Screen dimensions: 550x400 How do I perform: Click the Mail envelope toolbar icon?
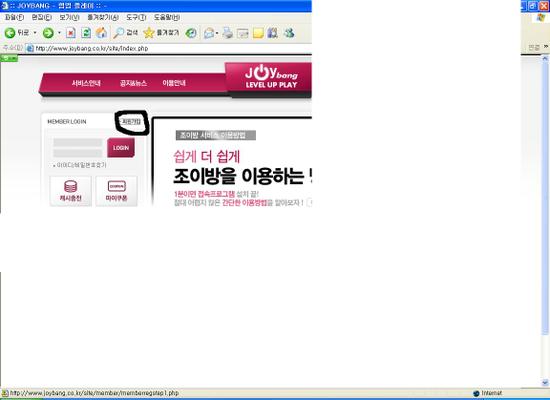209,33
